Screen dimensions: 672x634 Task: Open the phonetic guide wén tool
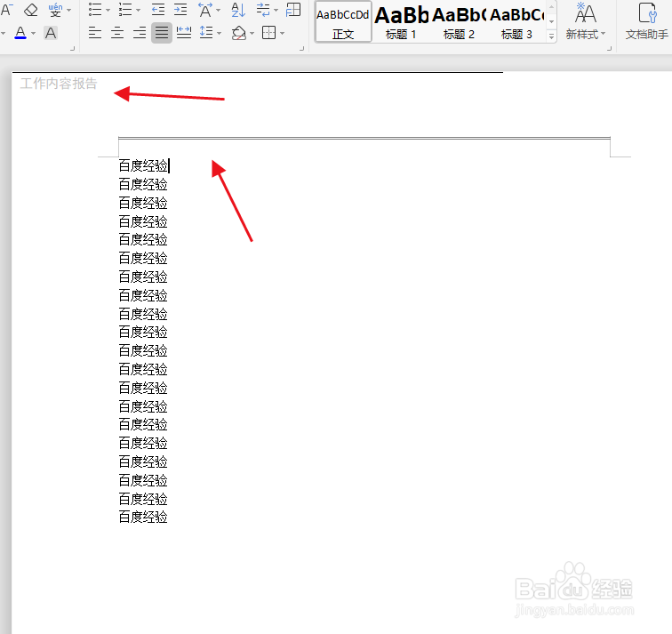pos(55,10)
